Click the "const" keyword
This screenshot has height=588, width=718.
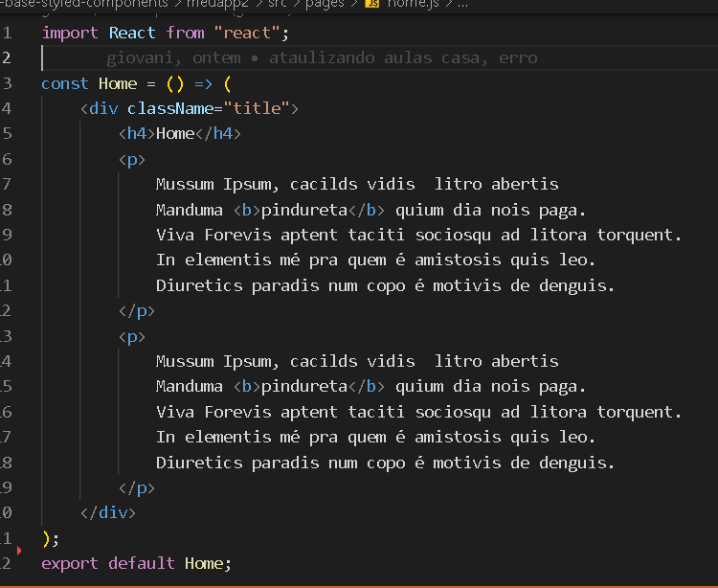point(64,84)
